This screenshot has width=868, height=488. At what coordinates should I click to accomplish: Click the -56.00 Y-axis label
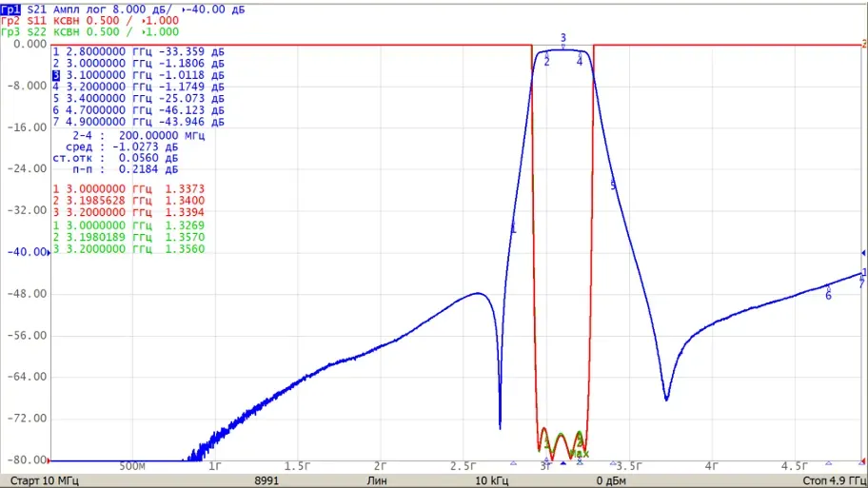(27, 335)
